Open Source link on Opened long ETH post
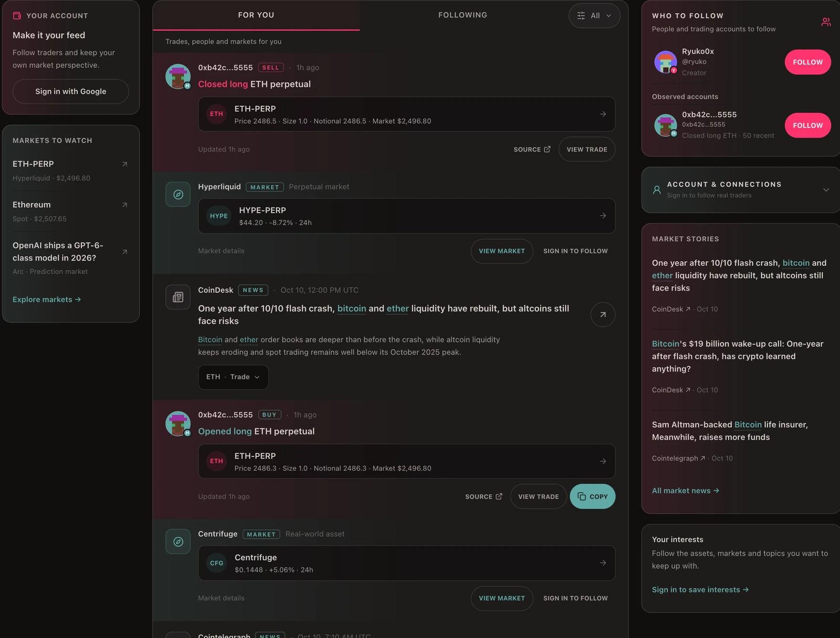 click(x=484, y=496)
